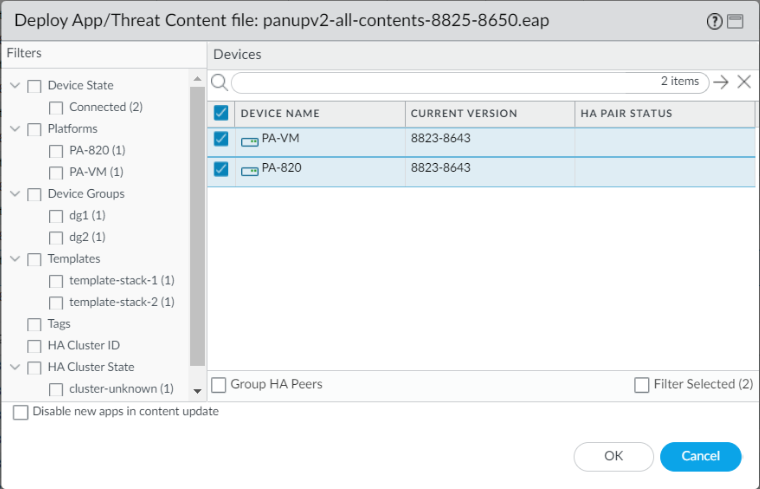Check Disable new apps in content update

tap(21, 412)
